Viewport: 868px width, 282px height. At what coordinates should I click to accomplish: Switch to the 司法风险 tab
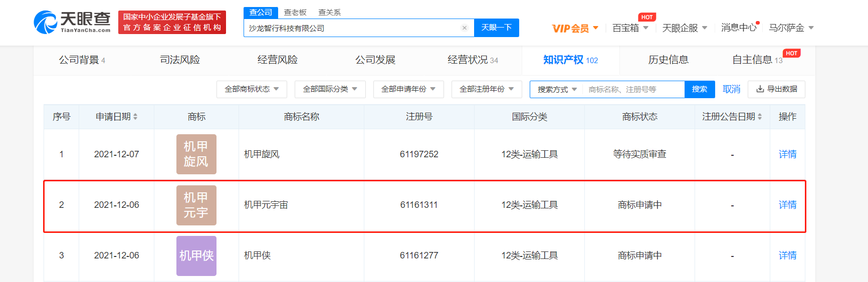(x=180, y=60)
